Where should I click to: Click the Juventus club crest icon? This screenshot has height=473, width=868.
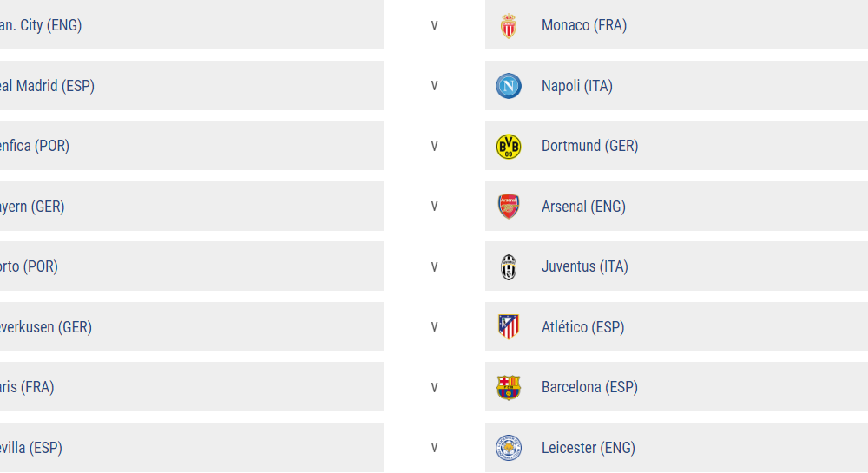coord(509,266)
